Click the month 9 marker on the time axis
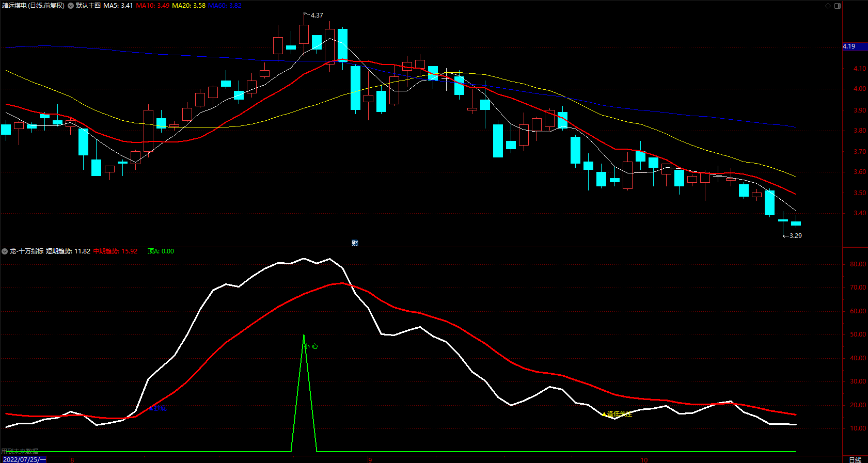Viewport: 868px width, 463px height. pyautogui.click(x=370, y=460)
